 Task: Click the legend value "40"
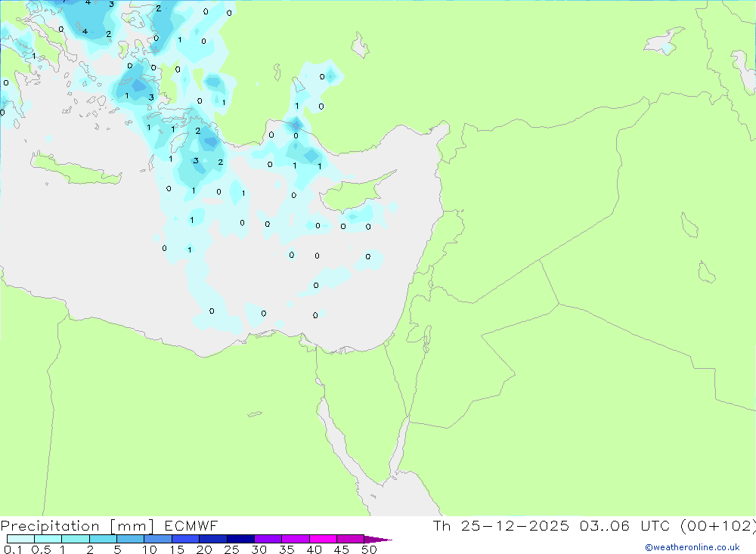[314, 549]
